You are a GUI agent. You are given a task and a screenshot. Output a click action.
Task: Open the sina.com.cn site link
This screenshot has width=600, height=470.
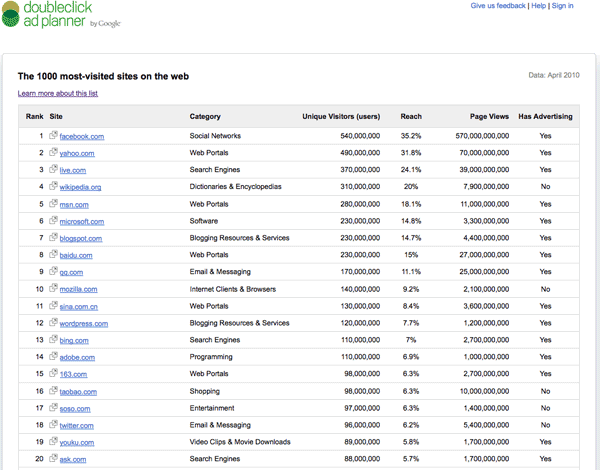[78, 307]
